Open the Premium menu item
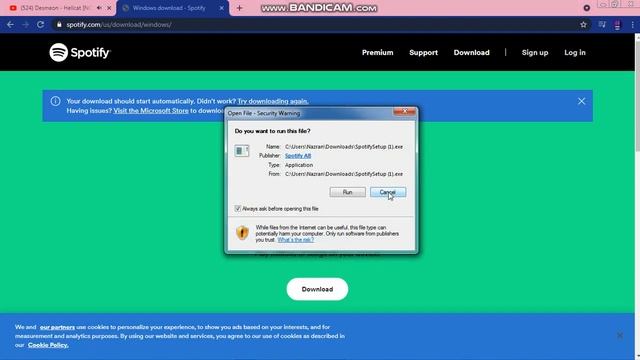The width and height of the screenshot is (640, 360). coord(378,52)
